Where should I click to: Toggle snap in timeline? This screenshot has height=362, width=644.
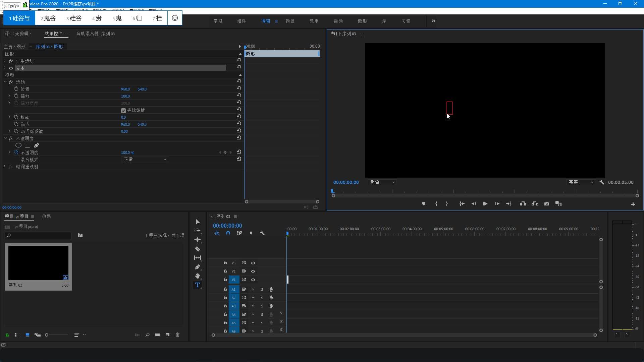point(228,233)
